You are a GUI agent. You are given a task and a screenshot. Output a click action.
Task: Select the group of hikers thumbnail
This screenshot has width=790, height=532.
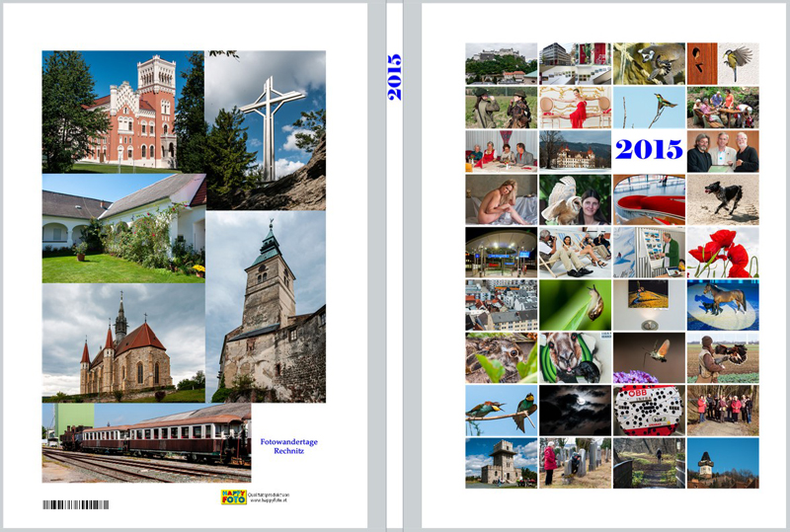tap(723, 411)
